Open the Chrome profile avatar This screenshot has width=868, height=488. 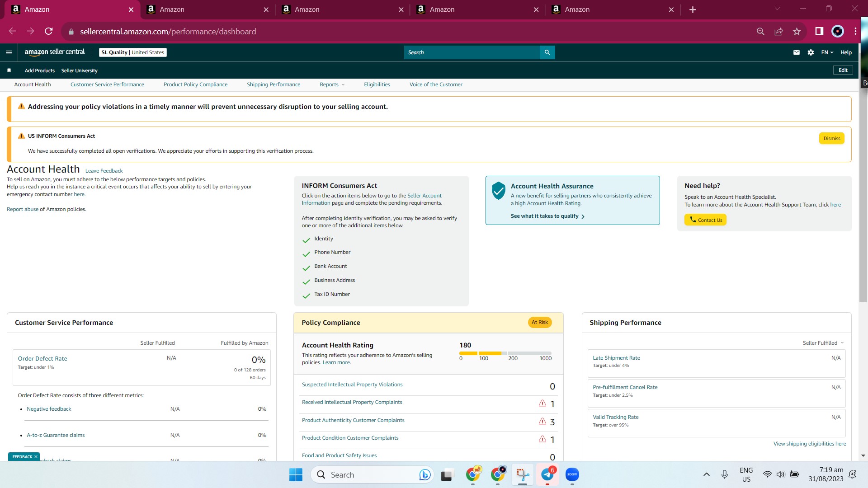tap(837, 31)
